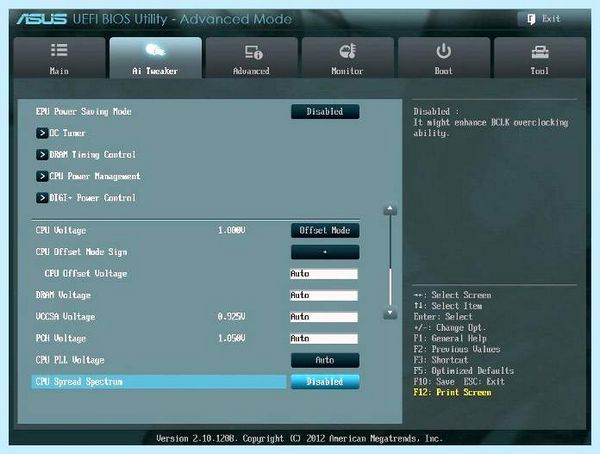
Task: Select the CPU Voltage row label
Action: point(61,230)
